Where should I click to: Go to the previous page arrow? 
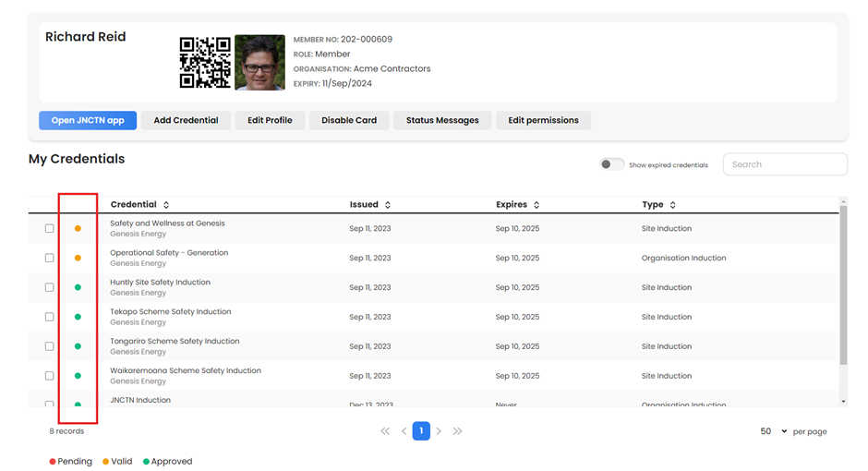click(404, 431)
